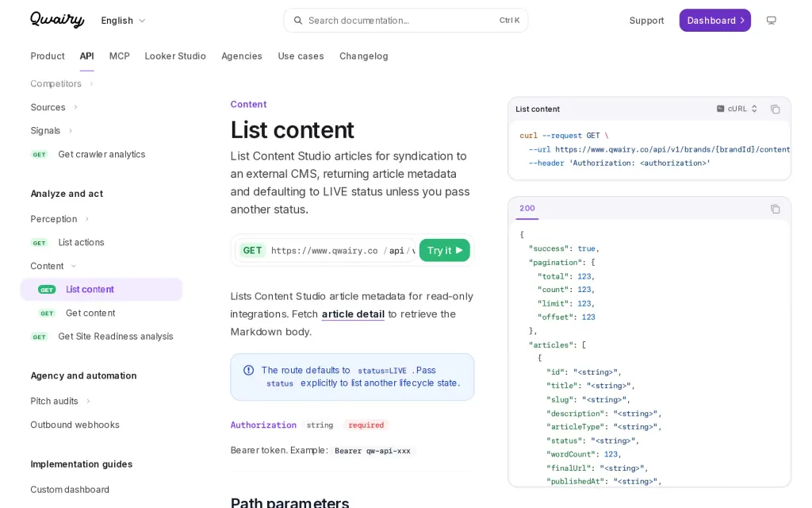Click the search magnifier icon

(298, 21)
